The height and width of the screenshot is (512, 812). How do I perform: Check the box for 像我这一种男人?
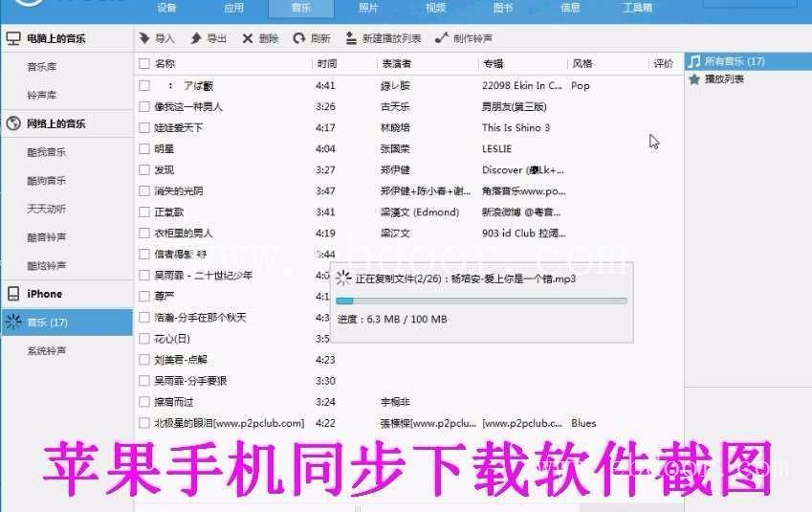144,107
